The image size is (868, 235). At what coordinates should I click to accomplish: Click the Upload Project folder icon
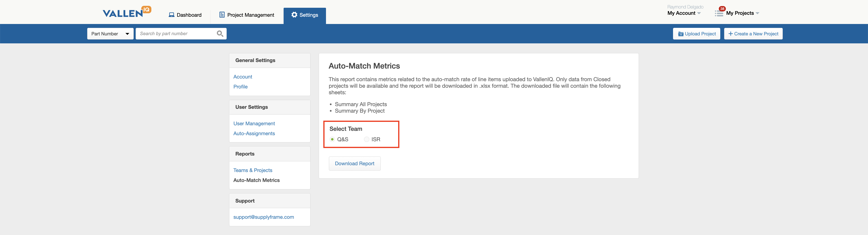pyautogui.click(x=681, y=34)
